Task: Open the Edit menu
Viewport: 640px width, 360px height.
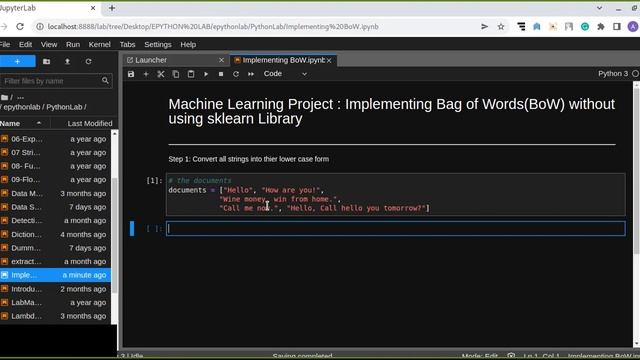Action: click(x=25, y=44)
